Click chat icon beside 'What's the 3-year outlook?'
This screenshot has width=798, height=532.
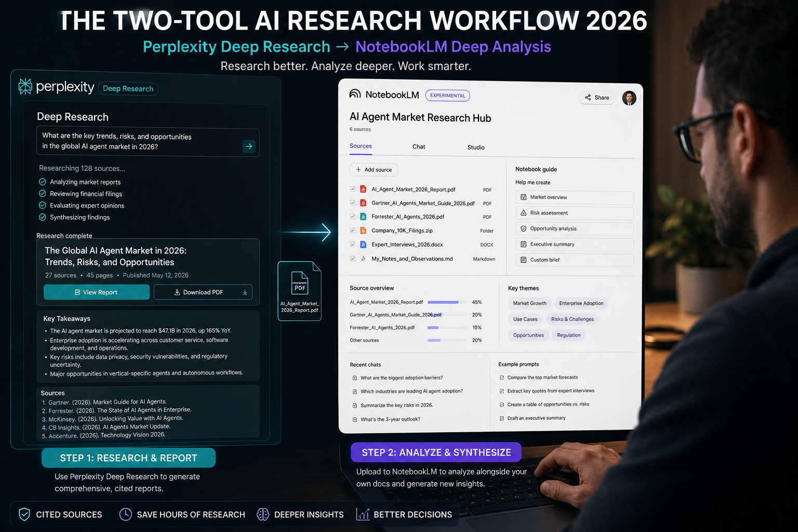point(355,419)
